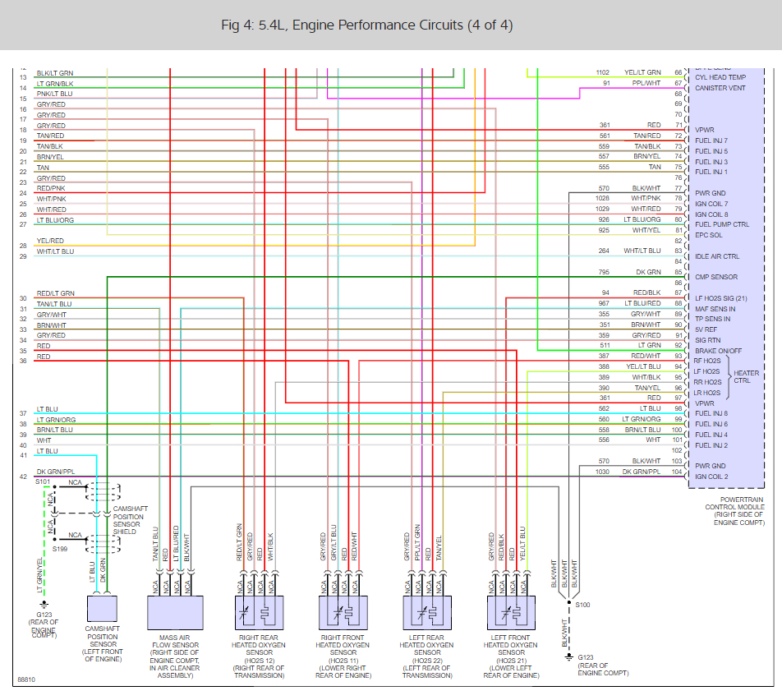The height and width of the screenshot is (700, 782).
Task: Click the Fig 4 diagram title text
Action: tap(367, 25)
